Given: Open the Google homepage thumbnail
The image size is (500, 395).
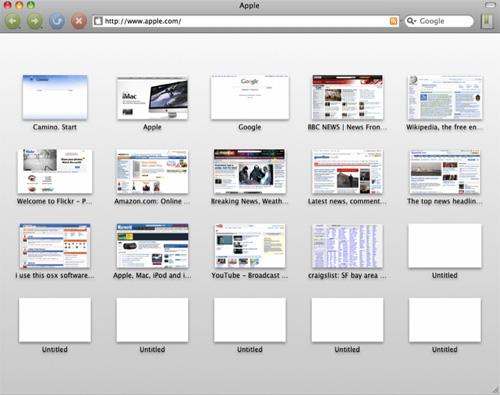Looking at the screenshot, I should coord(250,97).
